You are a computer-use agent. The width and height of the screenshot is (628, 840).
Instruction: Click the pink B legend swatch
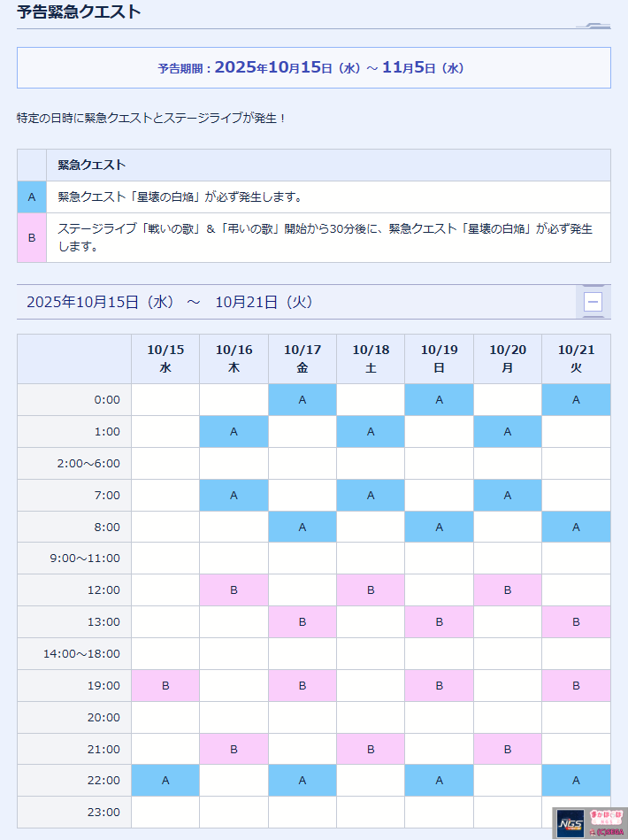click(32, 237)
